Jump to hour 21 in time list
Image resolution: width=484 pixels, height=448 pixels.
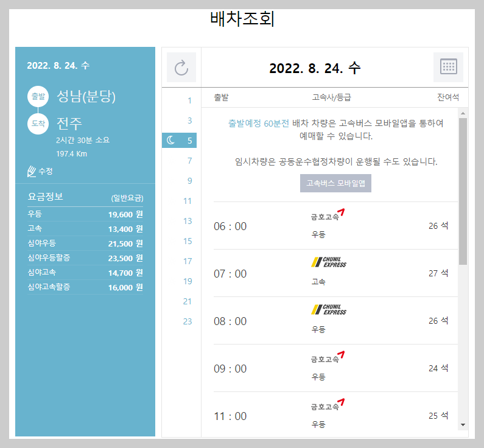click(188, 301)
